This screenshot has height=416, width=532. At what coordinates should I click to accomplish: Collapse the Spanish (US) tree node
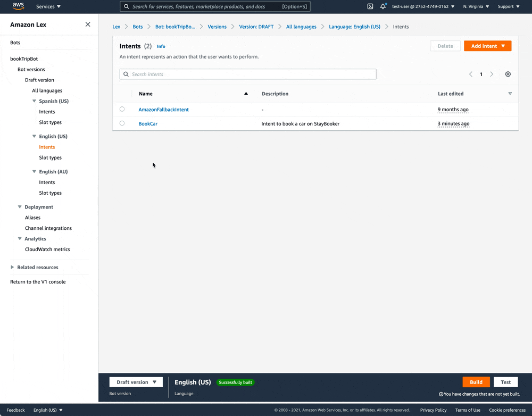tap(34, 101)
